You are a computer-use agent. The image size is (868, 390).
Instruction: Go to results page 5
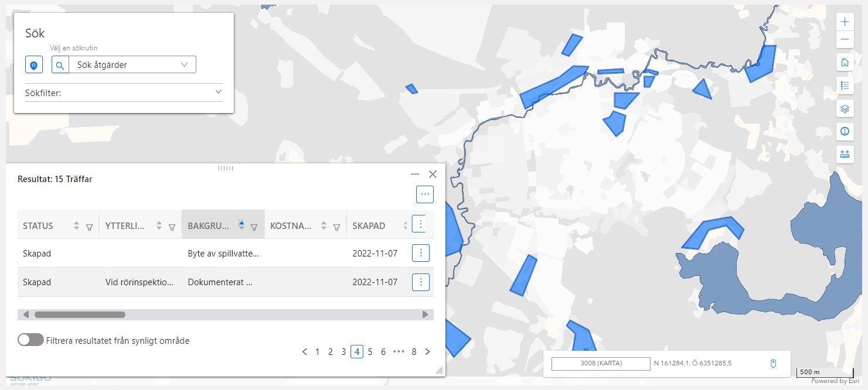click(370, 352)
